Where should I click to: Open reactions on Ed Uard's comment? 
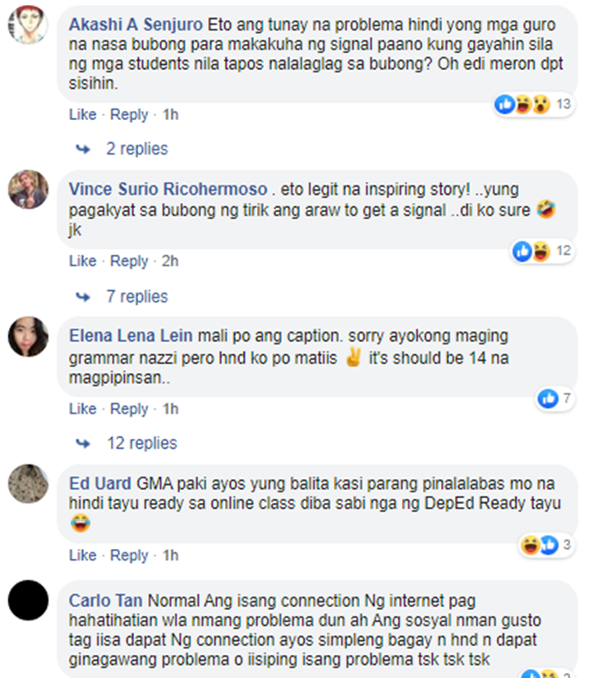click(546, 545)
